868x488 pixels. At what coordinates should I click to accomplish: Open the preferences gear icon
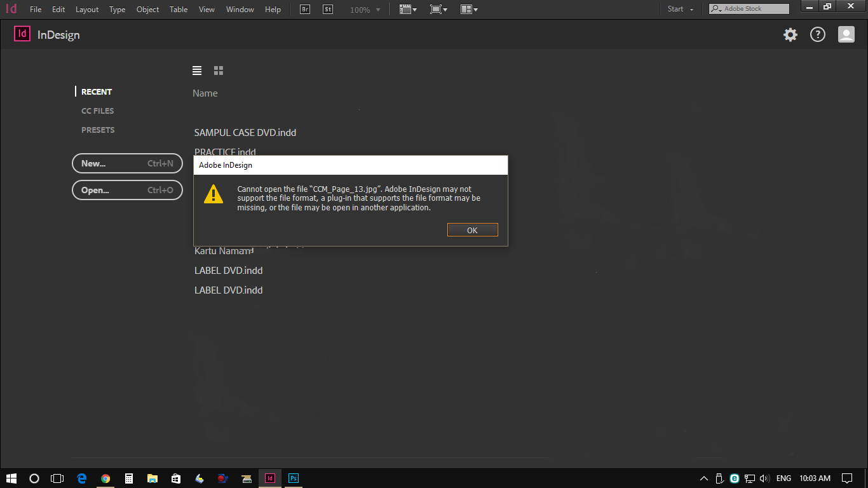coord(790,35)
